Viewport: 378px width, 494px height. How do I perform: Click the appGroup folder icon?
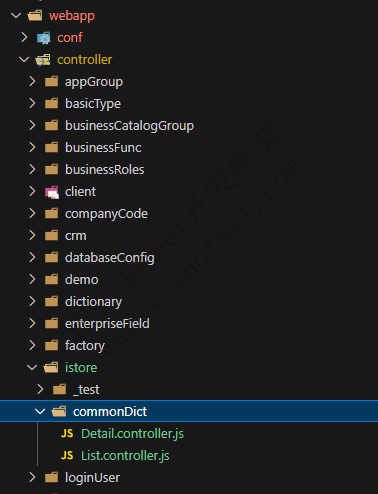point(51,81)
